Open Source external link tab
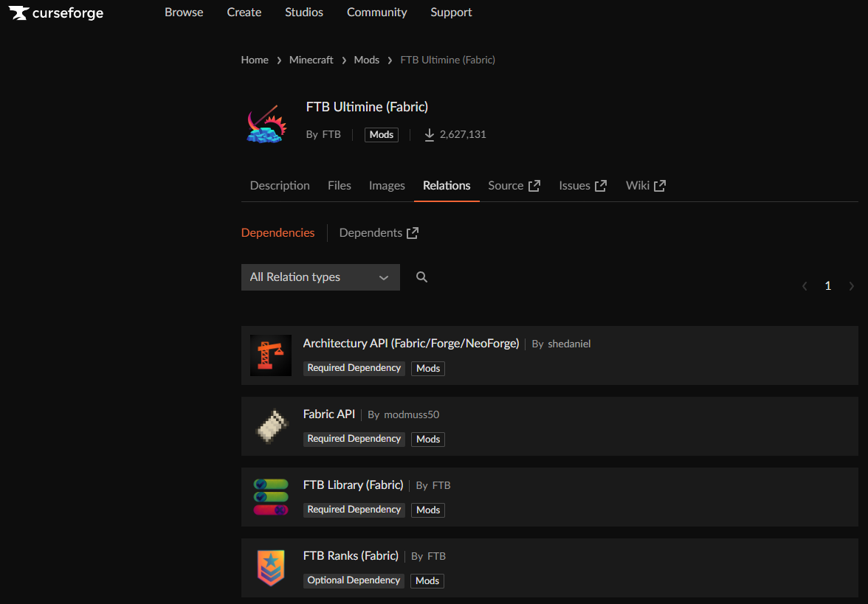 514,186
